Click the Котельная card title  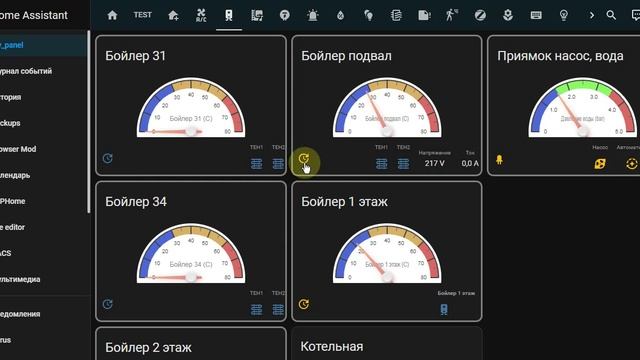pos(332,347)
